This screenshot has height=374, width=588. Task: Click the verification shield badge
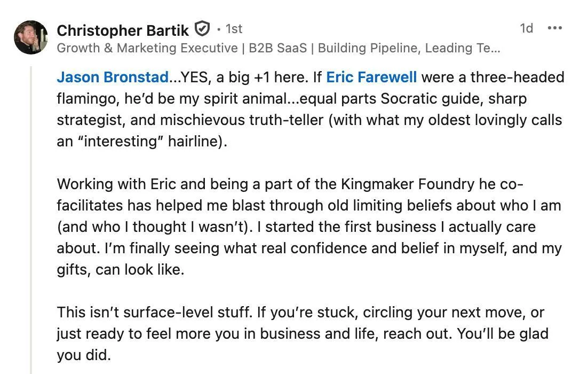[202, 29]
